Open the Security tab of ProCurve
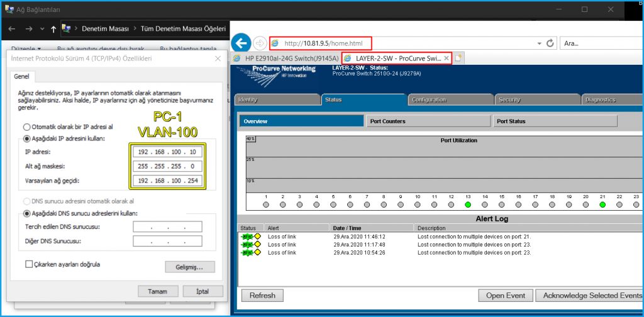 [538, 100]
